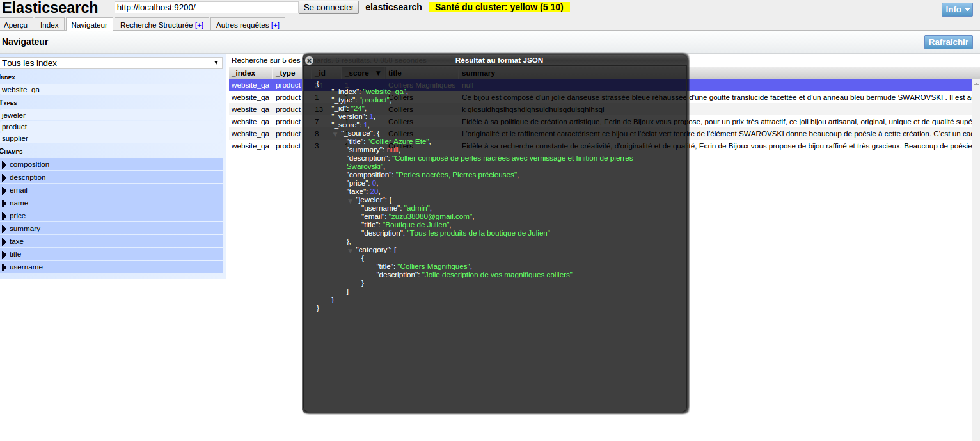Select the row with id 13

pyautogui.click(x=601, y=109)
